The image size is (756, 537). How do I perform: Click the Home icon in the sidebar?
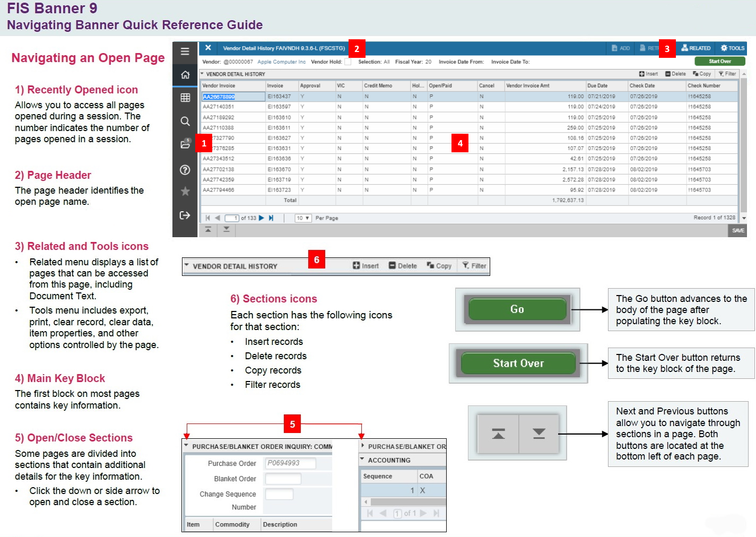[x=185, y=75]
